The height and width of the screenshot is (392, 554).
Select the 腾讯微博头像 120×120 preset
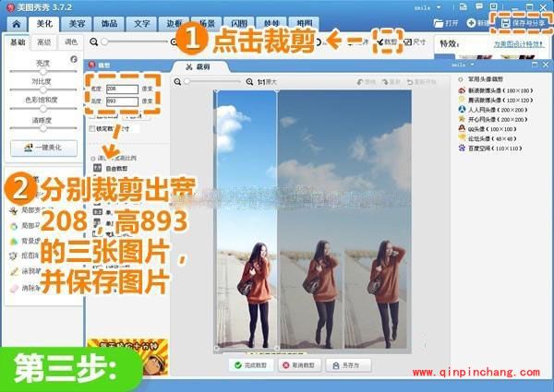tap(495, 101)
